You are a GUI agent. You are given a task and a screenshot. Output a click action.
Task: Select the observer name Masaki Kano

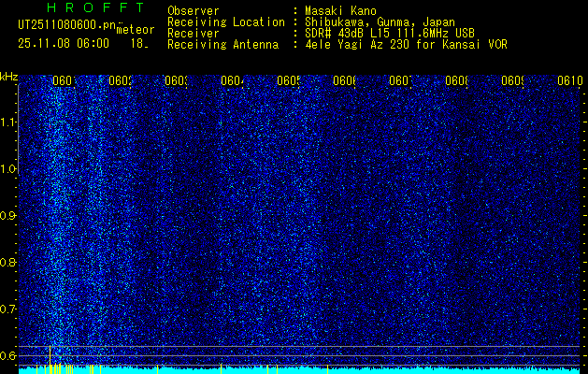tap(340, 11)
